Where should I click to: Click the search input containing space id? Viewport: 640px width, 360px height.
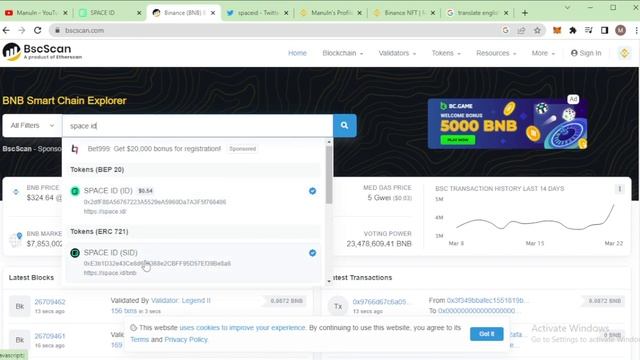pos(198,125)
